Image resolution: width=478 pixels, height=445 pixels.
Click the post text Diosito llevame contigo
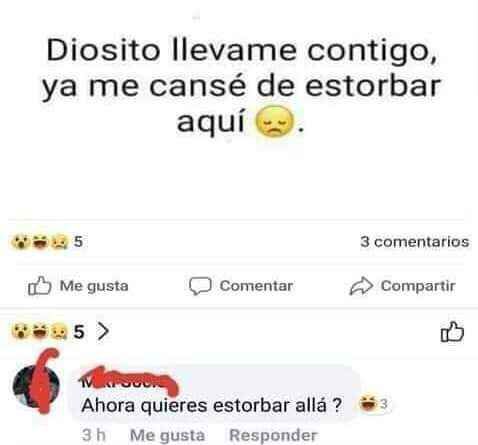pyautogui.click(x=241, y=51)
